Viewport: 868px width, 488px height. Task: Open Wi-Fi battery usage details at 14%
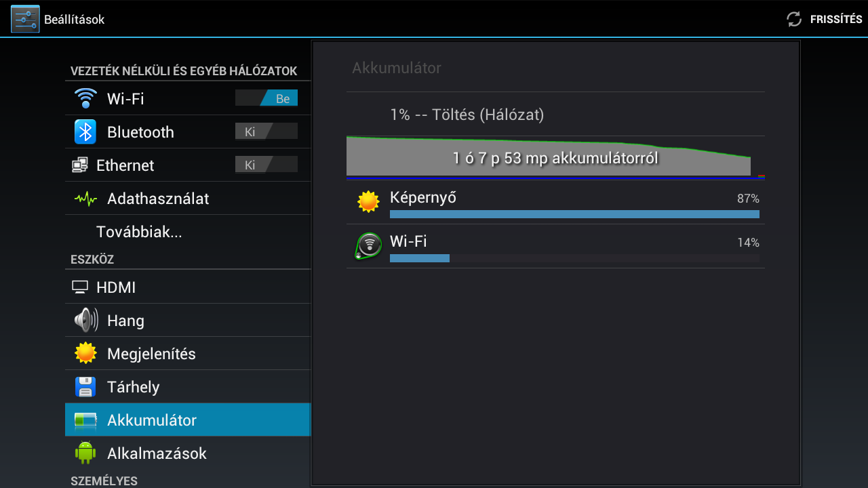point(555,246)
